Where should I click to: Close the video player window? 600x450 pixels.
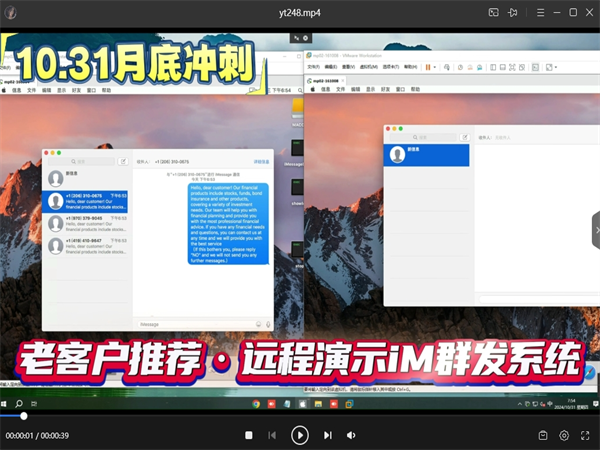point(589,12)
